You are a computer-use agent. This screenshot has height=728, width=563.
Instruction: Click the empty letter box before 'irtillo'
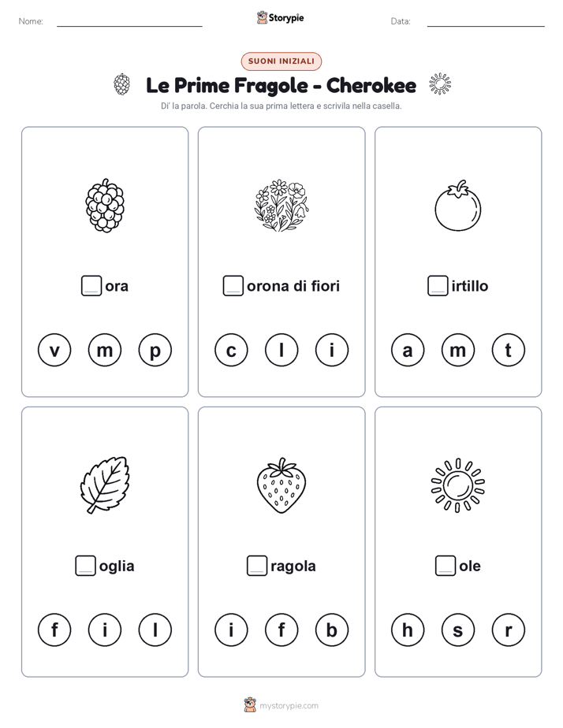[x=438, y=285]
